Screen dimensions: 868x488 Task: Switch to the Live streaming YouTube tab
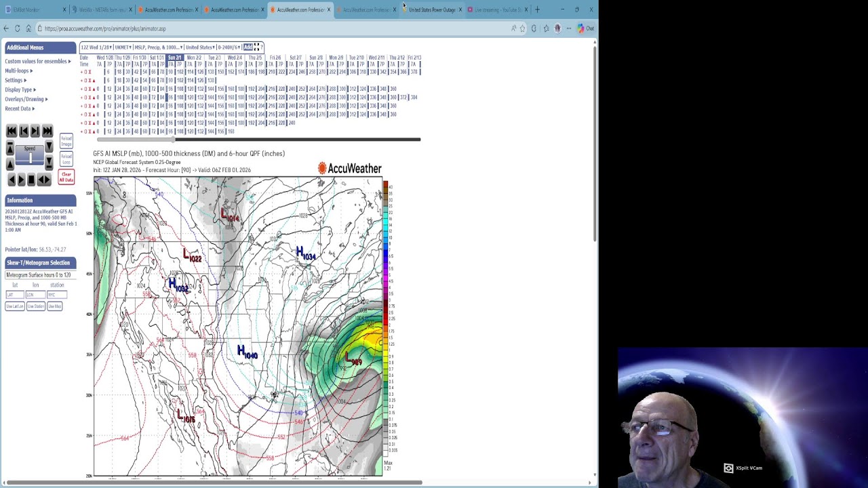point(496,9)
